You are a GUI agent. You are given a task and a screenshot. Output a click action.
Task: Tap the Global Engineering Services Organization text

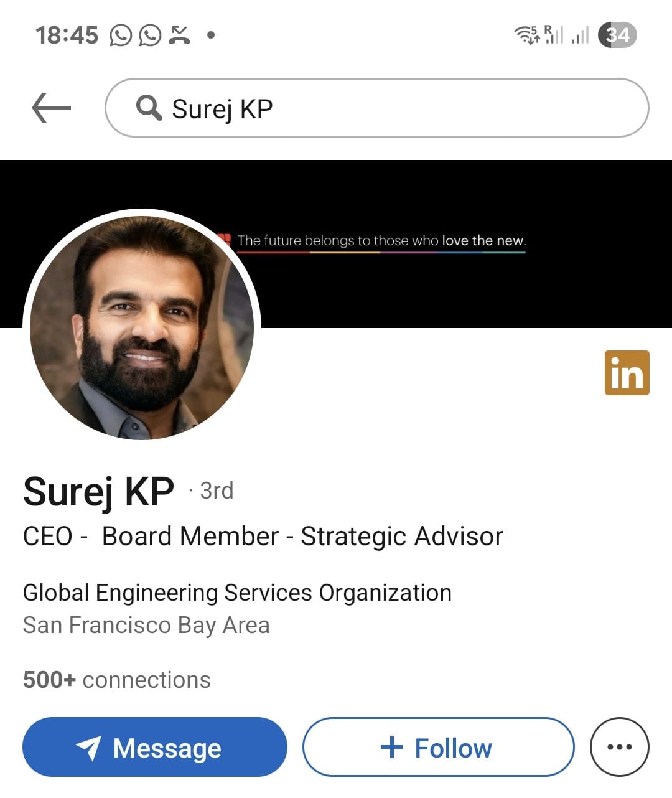tap(237, 593)
